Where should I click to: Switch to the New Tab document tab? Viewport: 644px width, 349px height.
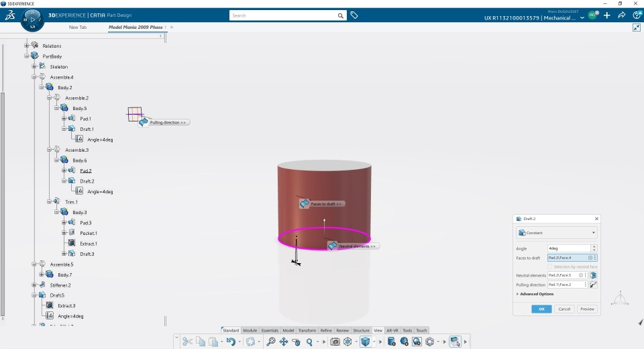point(78,27)
